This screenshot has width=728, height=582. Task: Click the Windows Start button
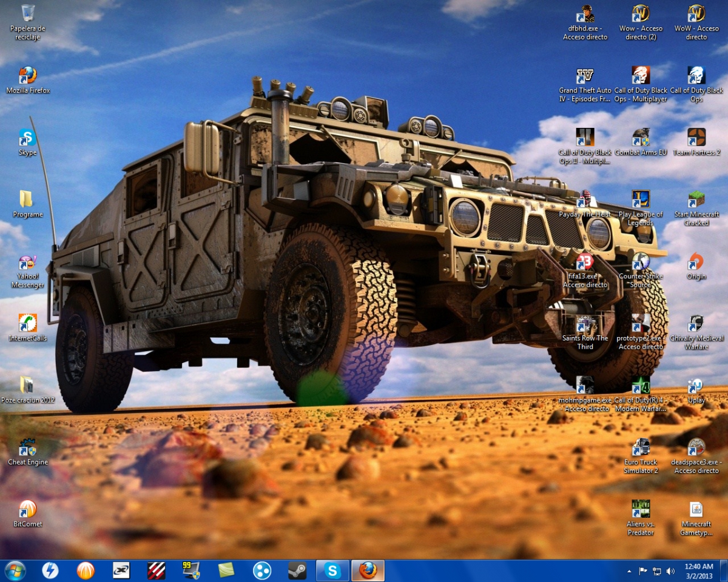click(x=15, y=570)
